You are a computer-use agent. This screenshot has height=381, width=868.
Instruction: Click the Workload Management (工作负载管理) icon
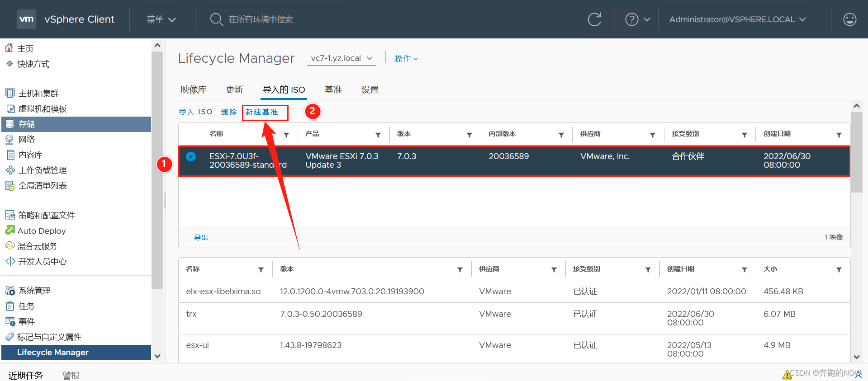pos(10,170)
